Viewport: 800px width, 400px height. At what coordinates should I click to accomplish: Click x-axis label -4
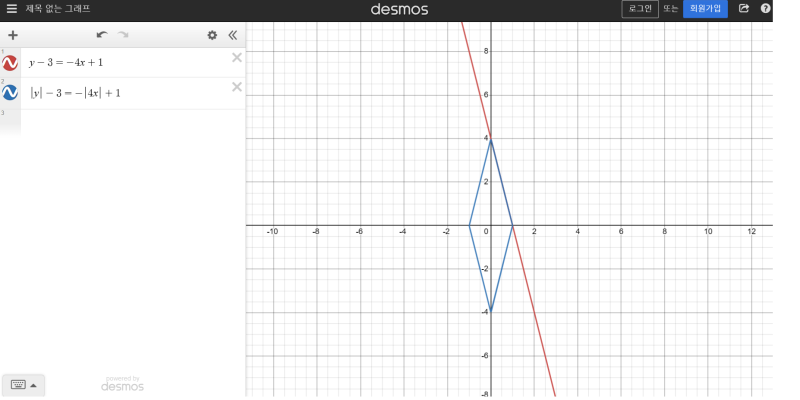[403, 232]
